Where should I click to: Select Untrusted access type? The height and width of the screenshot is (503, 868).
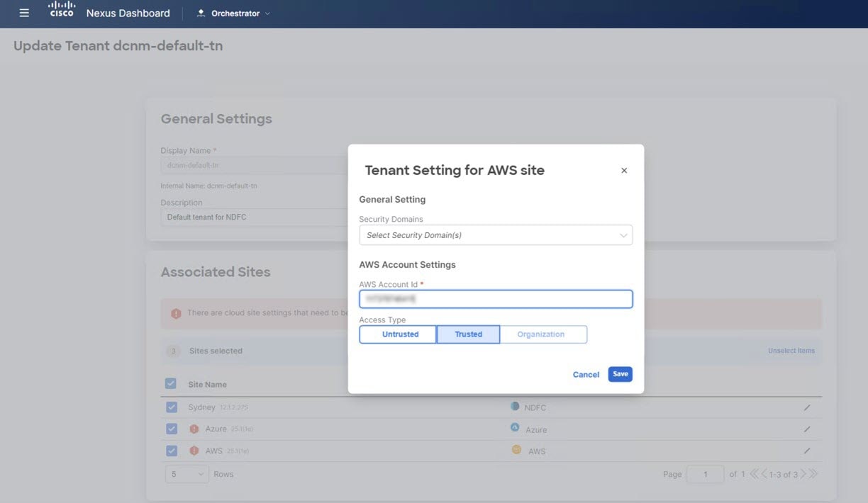coord(398,334)
